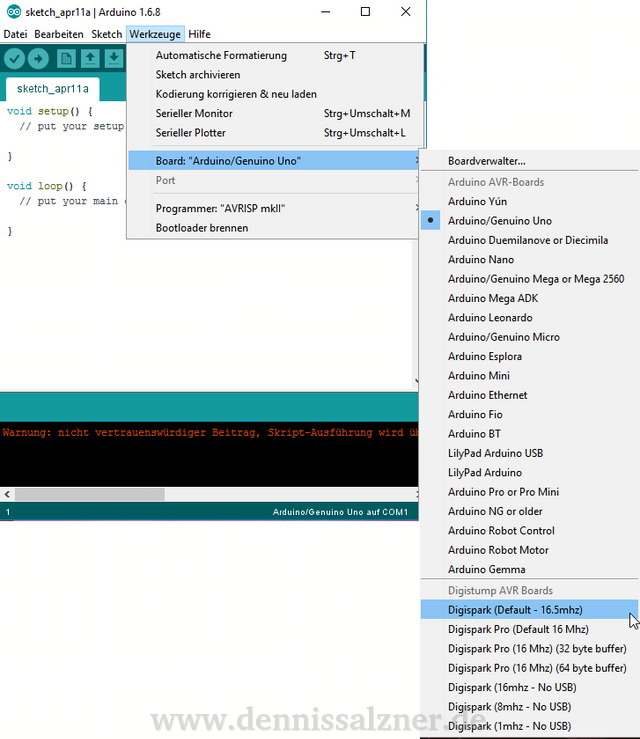The image size is (640, 739).
Task: Select Arduino Robot Motor
Action: click(x=530, y=550)
